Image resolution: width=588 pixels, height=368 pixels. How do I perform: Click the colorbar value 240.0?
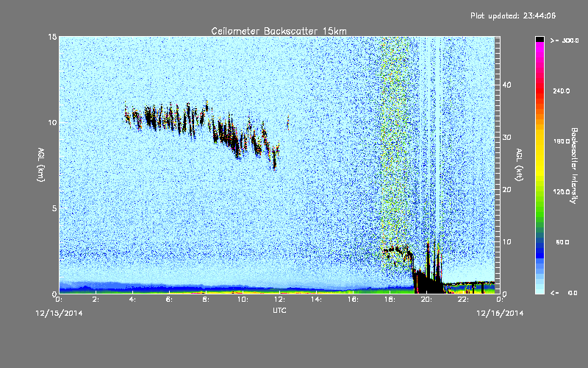pyautogui.click(x=561, y=91)
